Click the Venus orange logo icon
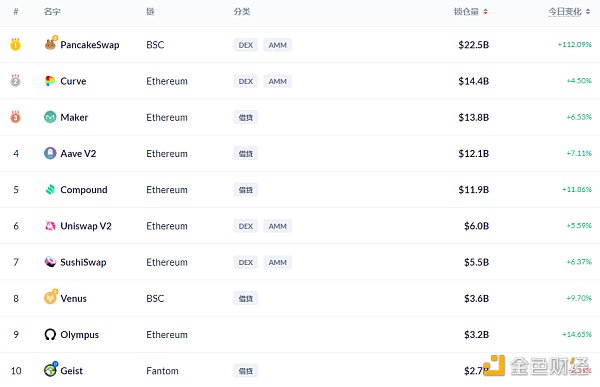 51,297
